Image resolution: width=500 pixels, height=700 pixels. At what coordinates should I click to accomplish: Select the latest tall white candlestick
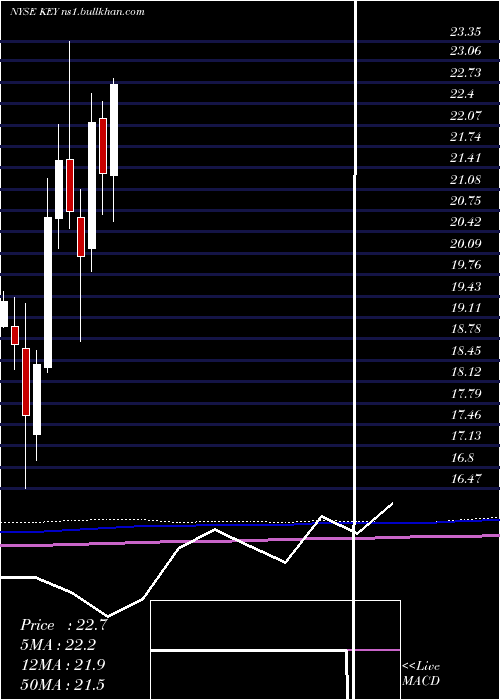114,150
